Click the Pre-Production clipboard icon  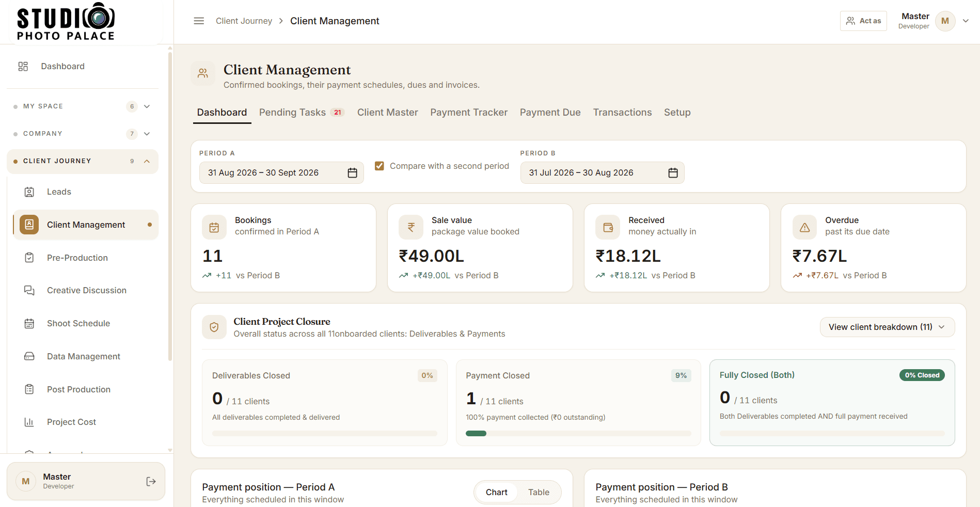coord(29,258)
